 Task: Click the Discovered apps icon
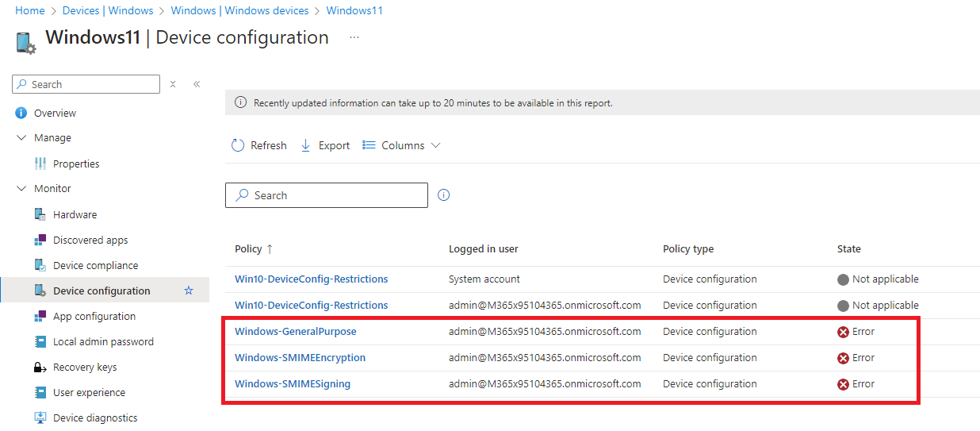point(40,240)
